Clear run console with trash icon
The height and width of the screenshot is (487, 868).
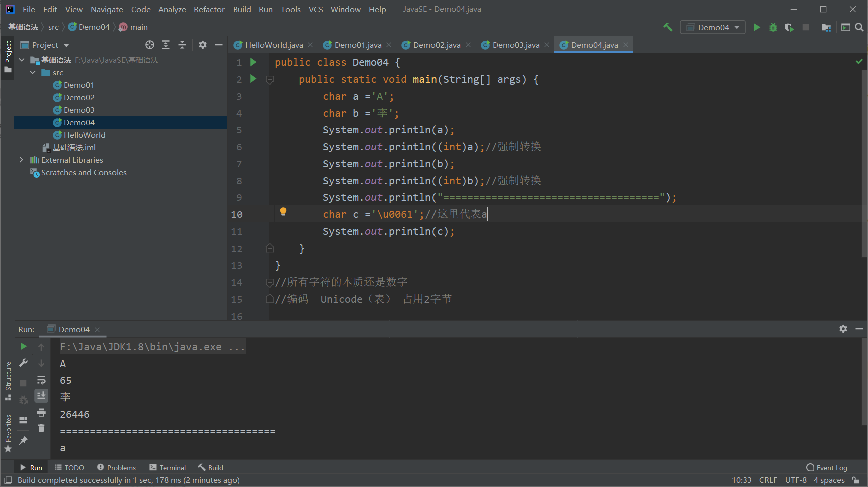coord(41,428)
